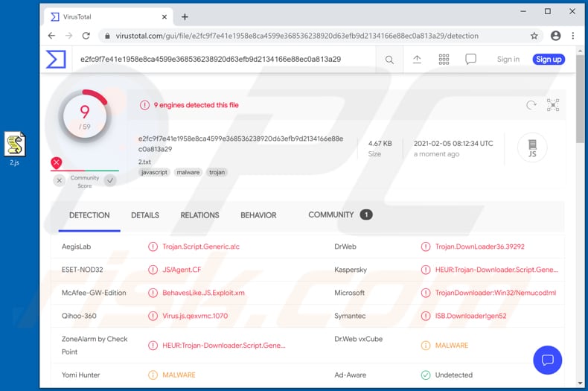This screenshot has height=391, width=588.
Task: Click the Dr.Web vxCube MALWARE result
Action: tap(452, 346)
